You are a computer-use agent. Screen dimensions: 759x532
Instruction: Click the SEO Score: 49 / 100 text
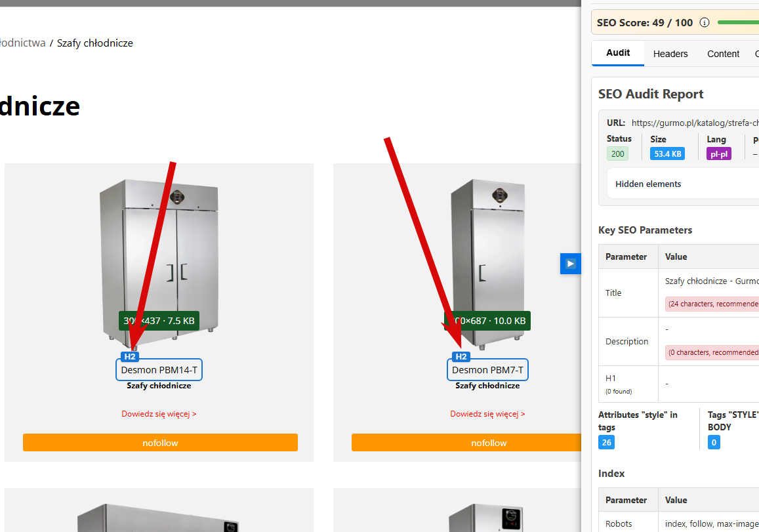(x=645, y=23)
